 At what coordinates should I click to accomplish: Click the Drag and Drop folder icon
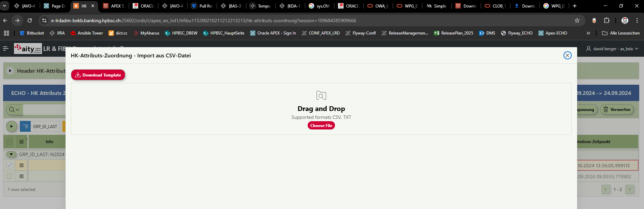(321, 96)
